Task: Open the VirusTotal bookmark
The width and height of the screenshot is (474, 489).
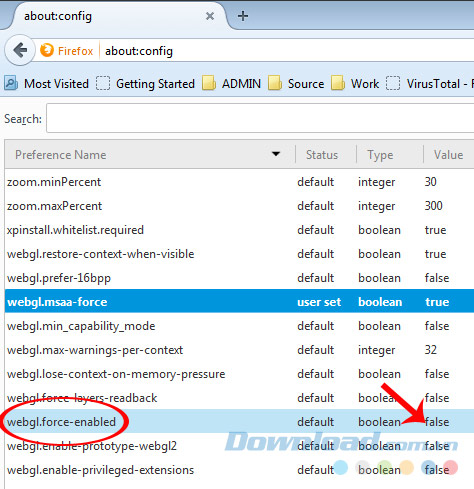Action: pos(430,83)
